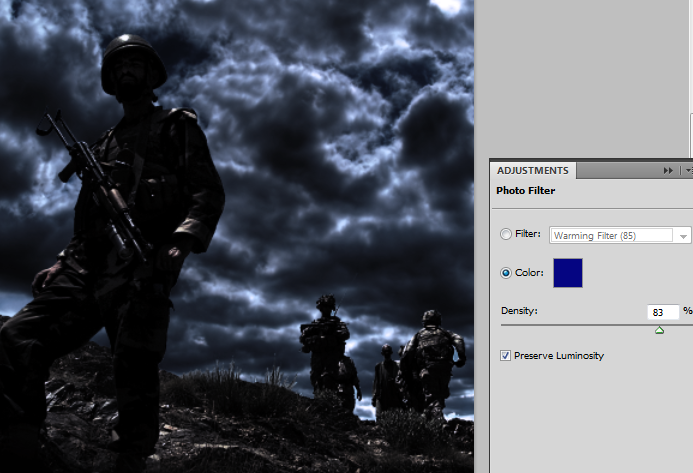The height and width of the screenshot is (473, 693).
Task: Select the Color radio button
Action: (506, 273)
